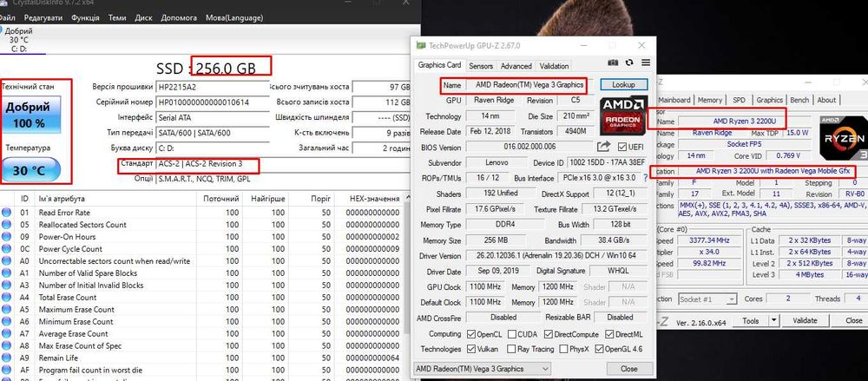Viewport: 868px width, 381px height.
Task: Click the AMD Radeon Graphics logo in GPU-Z
Action: coord(624,115)
